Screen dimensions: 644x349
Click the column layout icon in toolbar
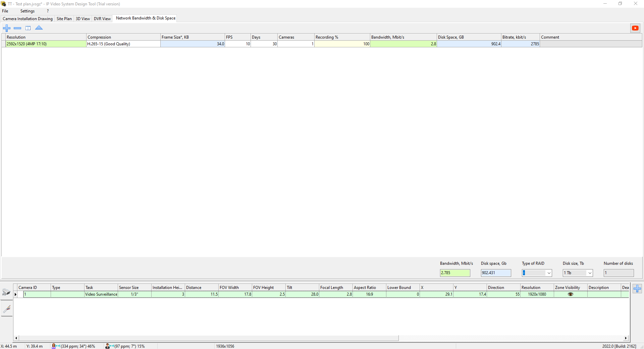coord(28,28)
